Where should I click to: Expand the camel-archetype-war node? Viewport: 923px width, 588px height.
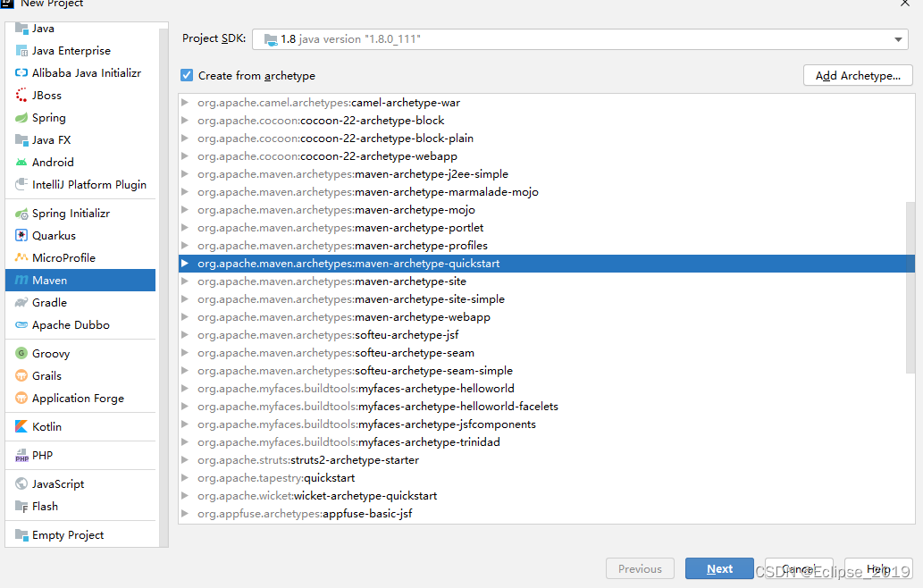[x=185, y=103]
